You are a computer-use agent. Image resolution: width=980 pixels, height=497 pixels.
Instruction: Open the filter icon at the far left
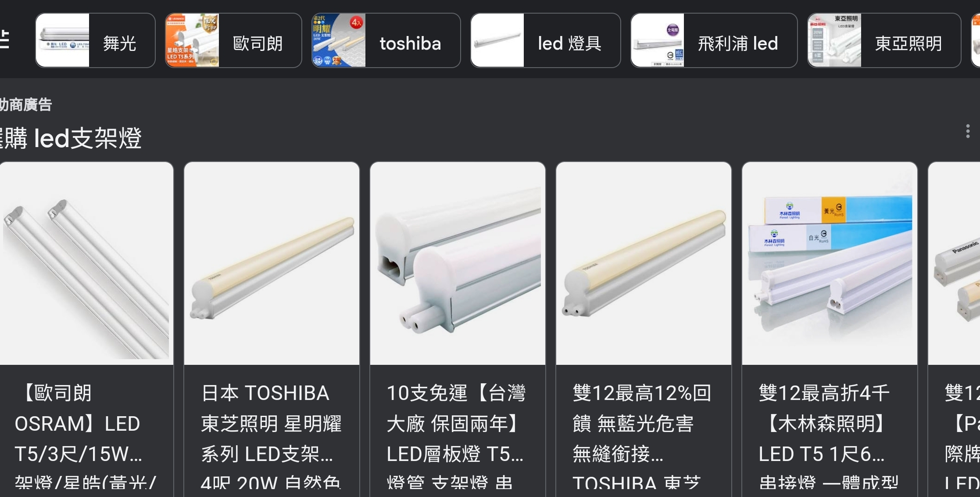(x=4, y=40)
